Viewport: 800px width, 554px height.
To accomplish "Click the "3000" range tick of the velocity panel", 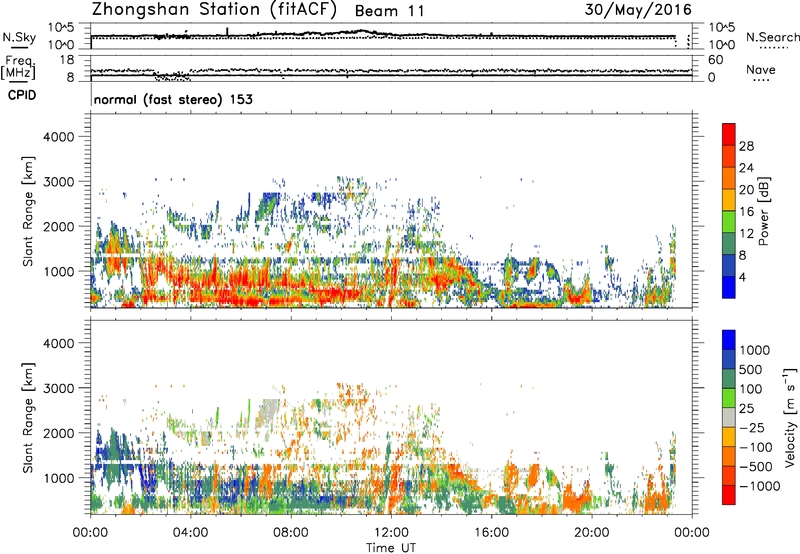I will pyautogui.click(x=59, y=388).
